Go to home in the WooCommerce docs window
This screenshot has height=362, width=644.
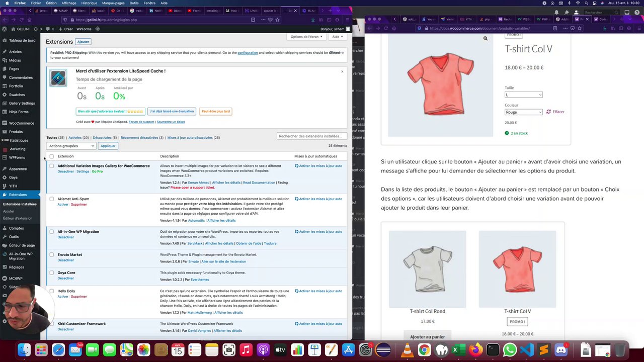[x=393, y=28]
